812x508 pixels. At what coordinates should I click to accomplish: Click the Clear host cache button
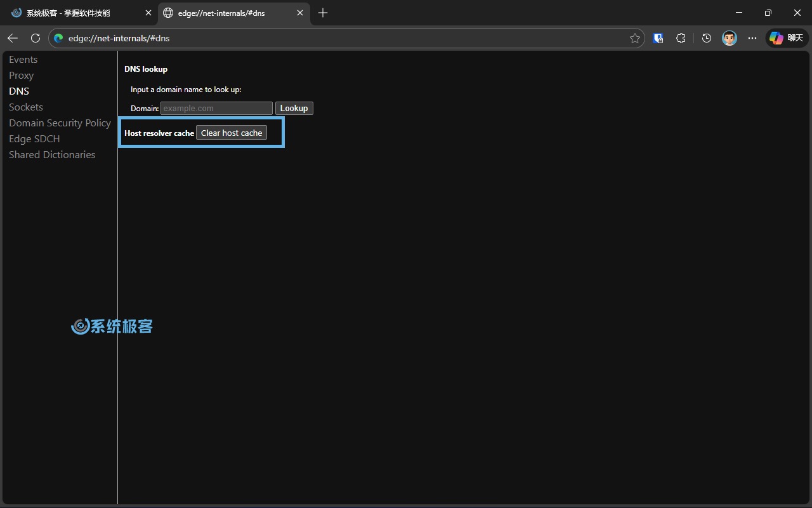(x=231, y=132)
